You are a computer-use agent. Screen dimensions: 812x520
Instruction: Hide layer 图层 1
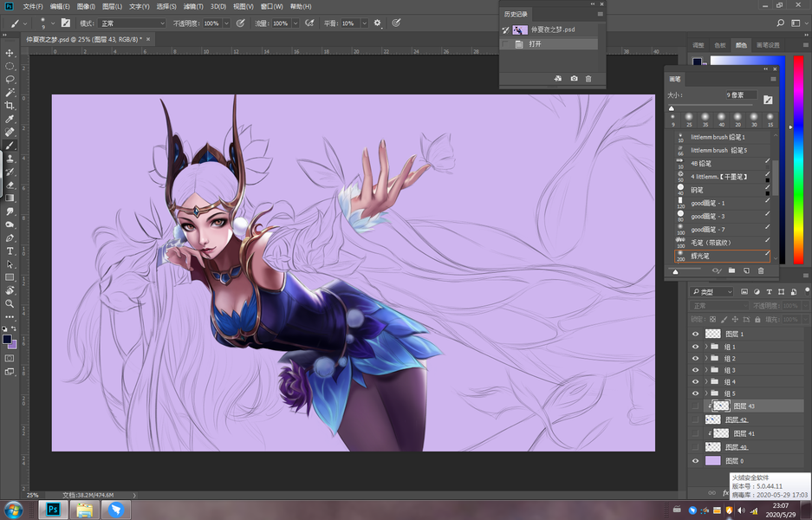tap(695, 334)
